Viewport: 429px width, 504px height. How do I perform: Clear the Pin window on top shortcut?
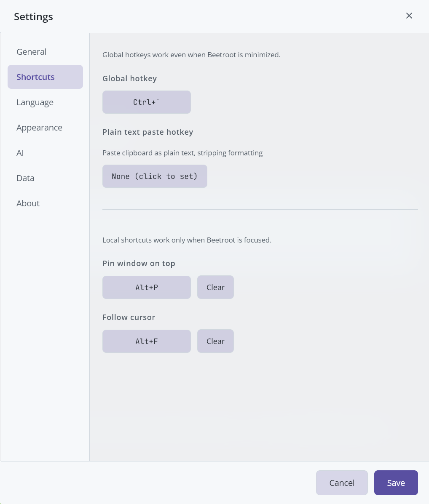(215, 287)
